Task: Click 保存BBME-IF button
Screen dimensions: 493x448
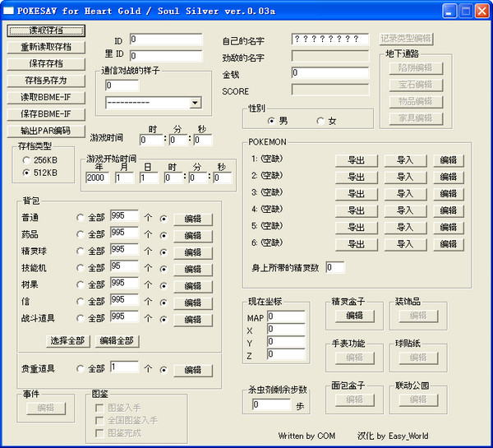Action: [x=46, y=114]
